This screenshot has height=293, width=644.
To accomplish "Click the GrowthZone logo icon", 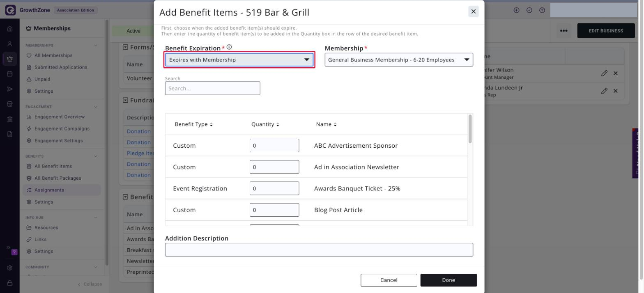I will [x=10, y=10].
